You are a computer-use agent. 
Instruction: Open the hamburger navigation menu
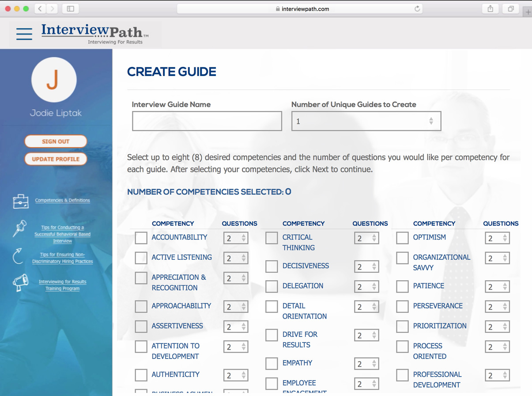click(x=24, y=34)
